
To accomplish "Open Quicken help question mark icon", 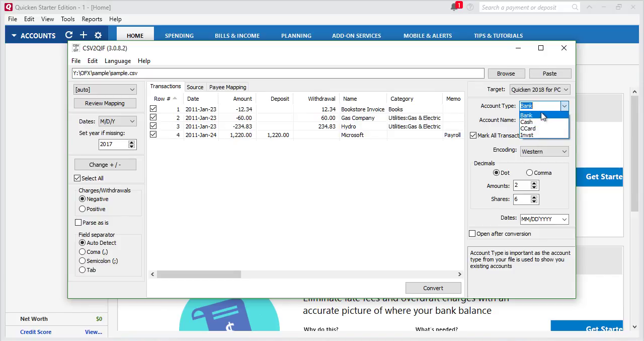I will [x=470, y=7].
